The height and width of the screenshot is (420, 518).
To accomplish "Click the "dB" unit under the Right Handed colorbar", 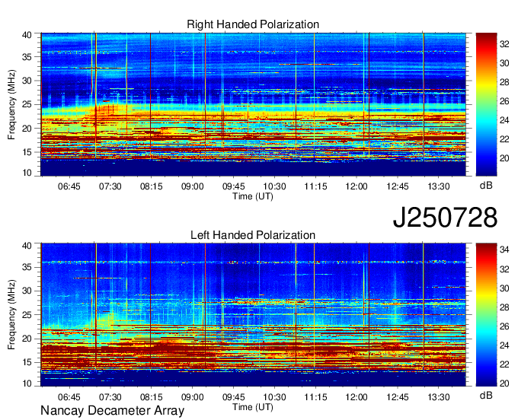I will [486, 185].
